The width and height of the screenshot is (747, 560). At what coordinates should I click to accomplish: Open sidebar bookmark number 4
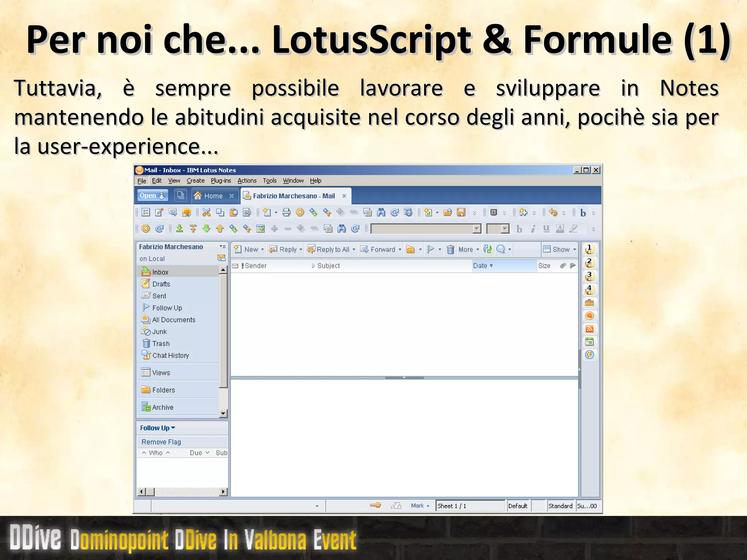(x=589, y=289)
